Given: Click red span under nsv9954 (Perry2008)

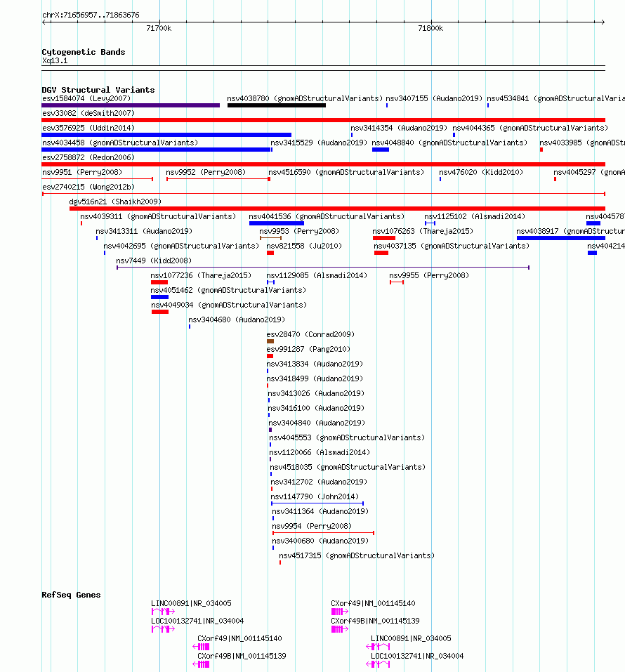Looking at the screenshot, I should [323, 533].
